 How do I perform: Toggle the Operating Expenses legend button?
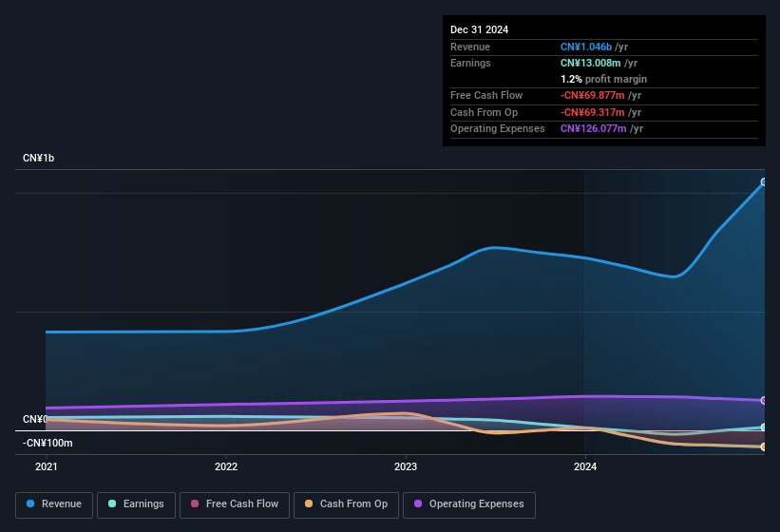[469, 504]
